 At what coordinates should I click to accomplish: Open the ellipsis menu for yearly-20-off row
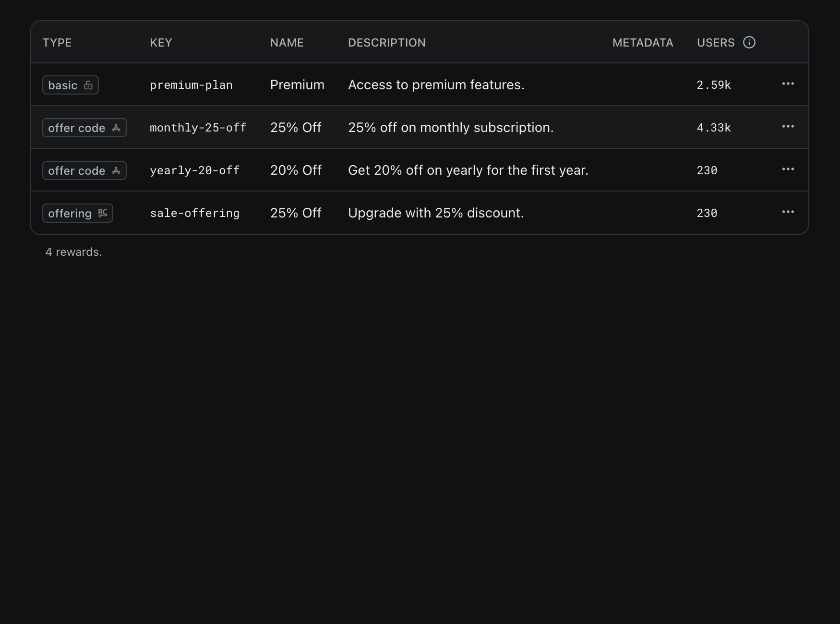pyautogui.click(x=788, y=169)
